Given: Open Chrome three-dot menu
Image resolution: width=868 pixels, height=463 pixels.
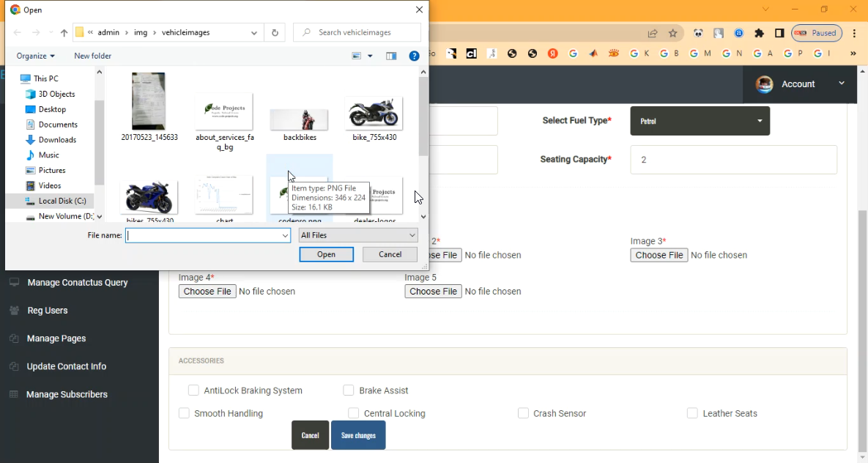Looking at the screenshot, I should click(x=854, y=33).
